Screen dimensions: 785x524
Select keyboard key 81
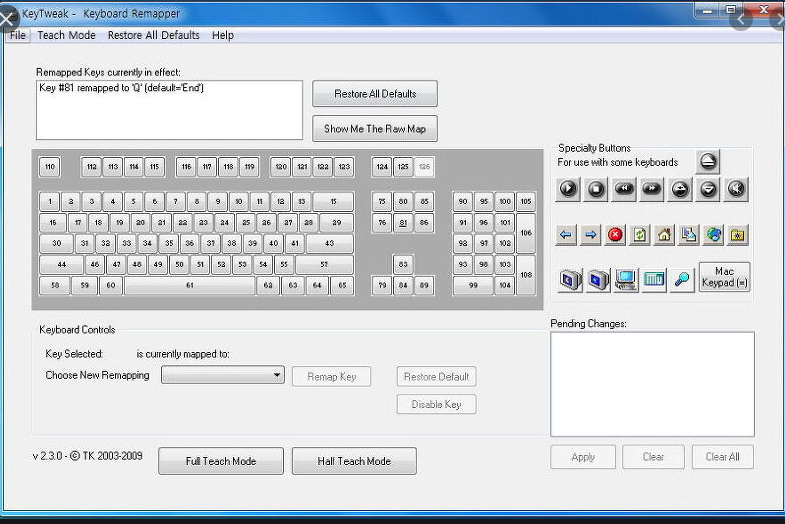tap(403, 223)
